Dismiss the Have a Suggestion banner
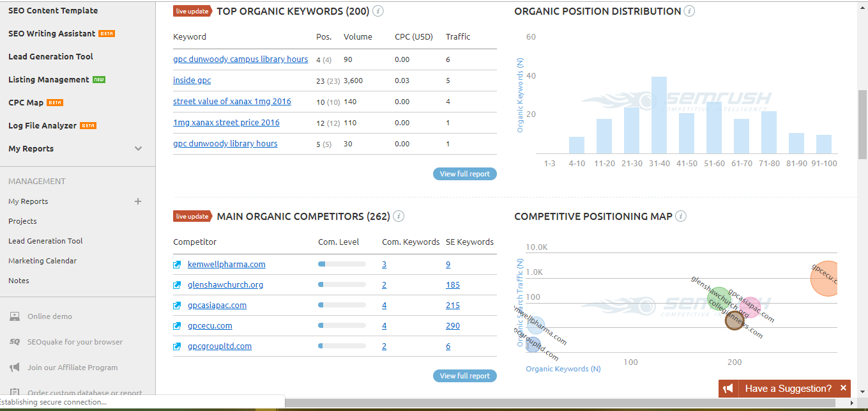 pos(843,388)
